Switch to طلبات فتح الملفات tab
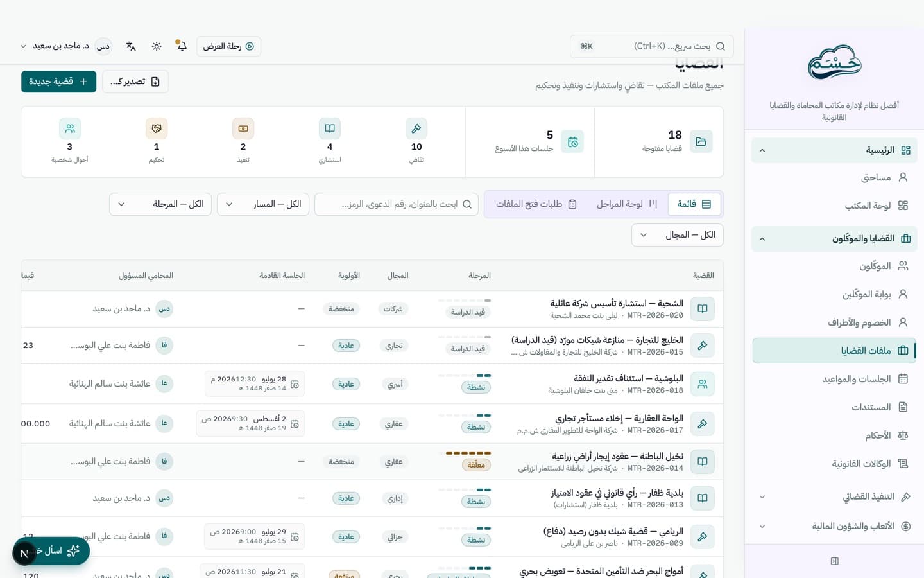Screen dimensions: 924x578 (536, 204)
